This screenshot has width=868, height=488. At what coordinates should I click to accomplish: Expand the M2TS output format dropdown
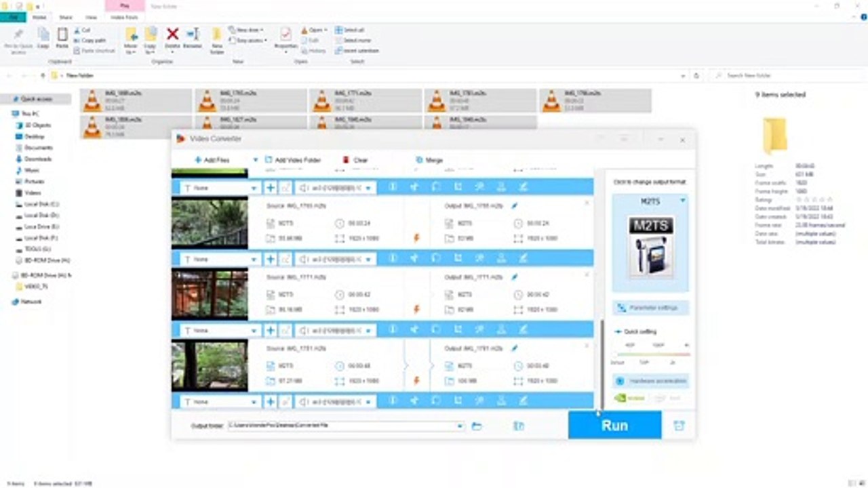pos(683,201)
